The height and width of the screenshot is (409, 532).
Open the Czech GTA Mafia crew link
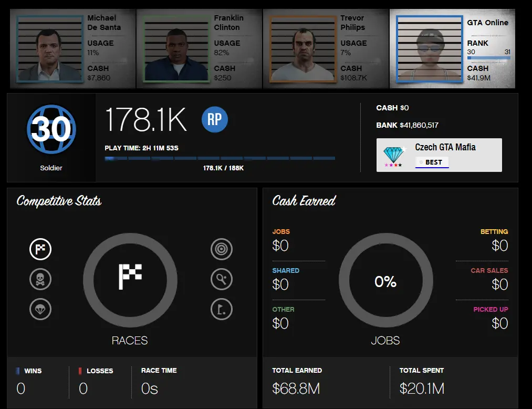445,147
